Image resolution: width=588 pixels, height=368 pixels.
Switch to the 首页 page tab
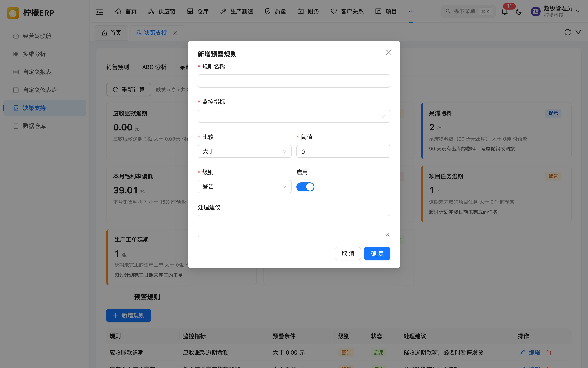coord(111,33)
